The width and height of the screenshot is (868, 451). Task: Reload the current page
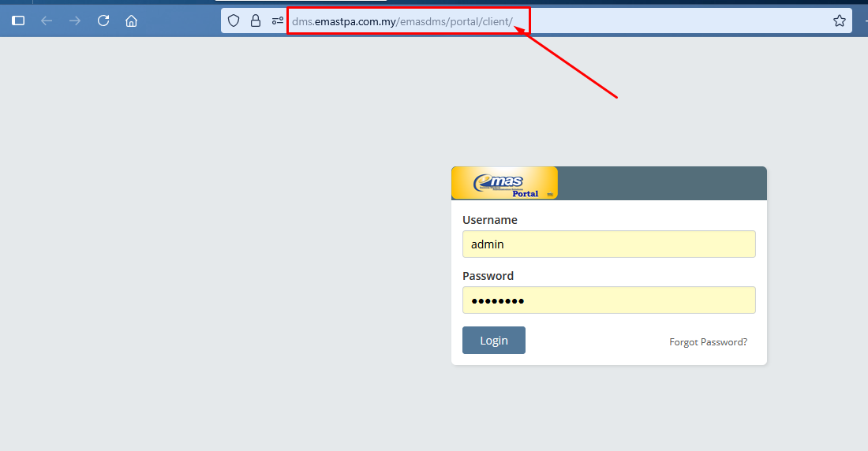(103, 20)
